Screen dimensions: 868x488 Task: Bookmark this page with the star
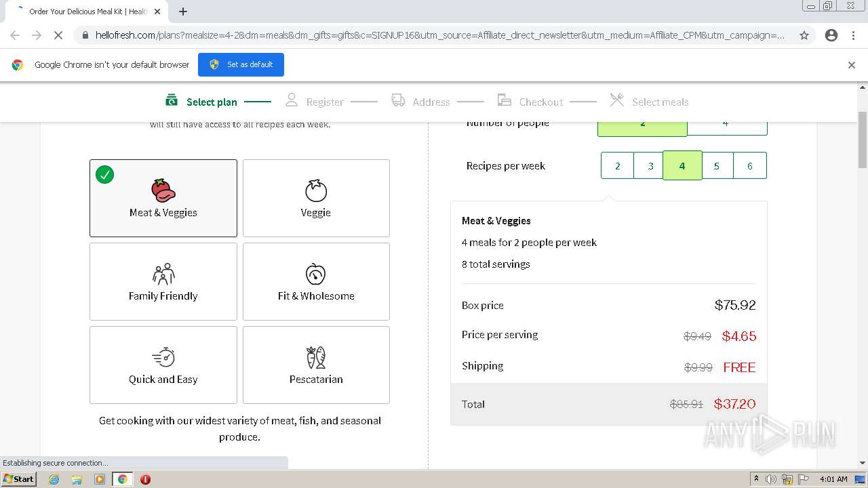pos(804,35)
